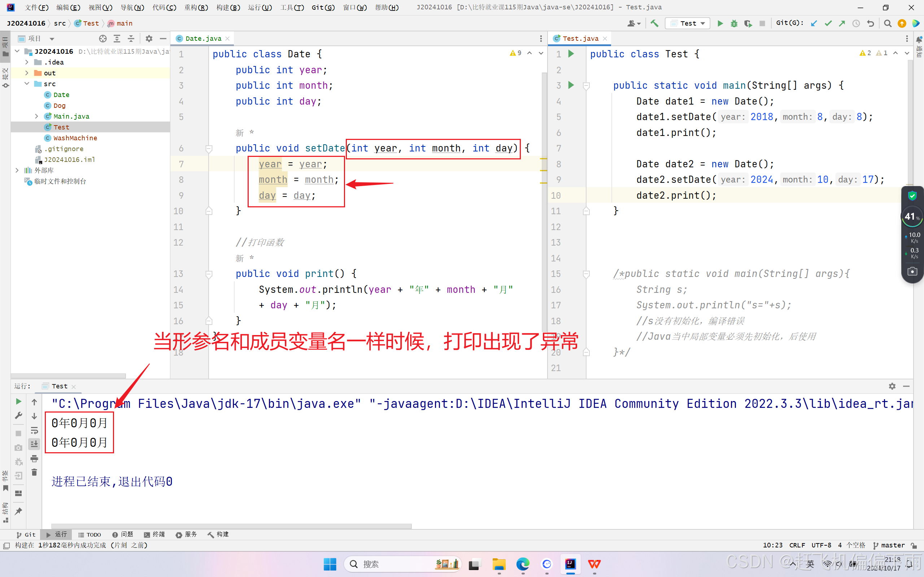Switch to the Date.java editor tab
The width and height of the screenshot is (924, 577).
pos(203,39)
